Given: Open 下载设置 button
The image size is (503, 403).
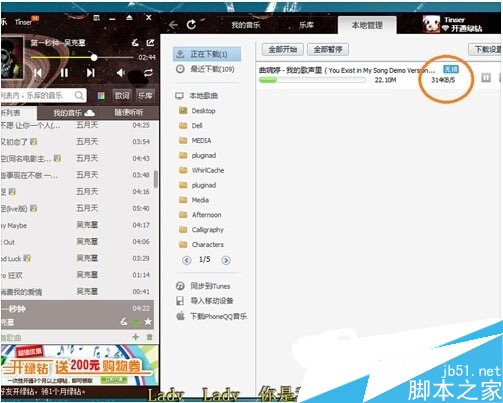Looking at the screenshot, I should pyautogui.click(x=486, y=50).
